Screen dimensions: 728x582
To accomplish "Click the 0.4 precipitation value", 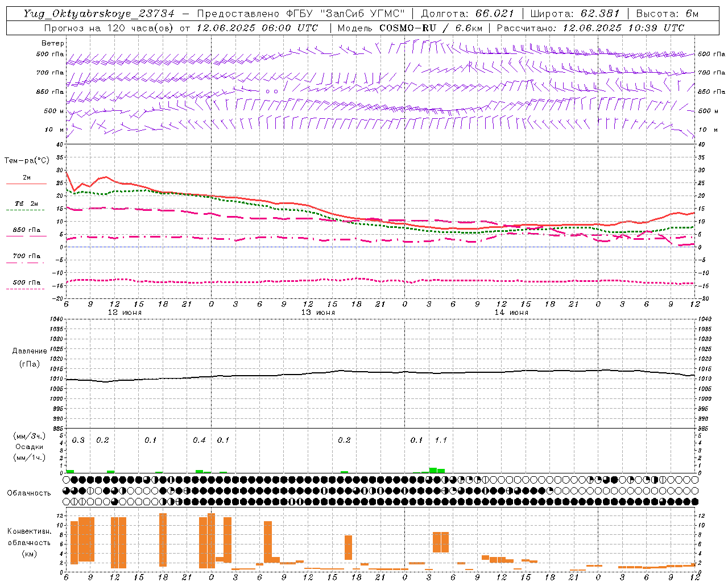I will pos(199,440).
